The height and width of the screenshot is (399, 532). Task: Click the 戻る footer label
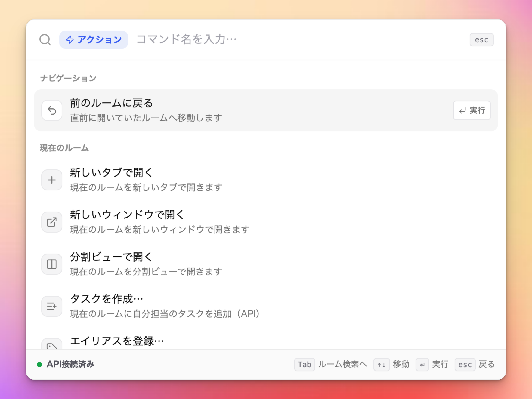486,364
